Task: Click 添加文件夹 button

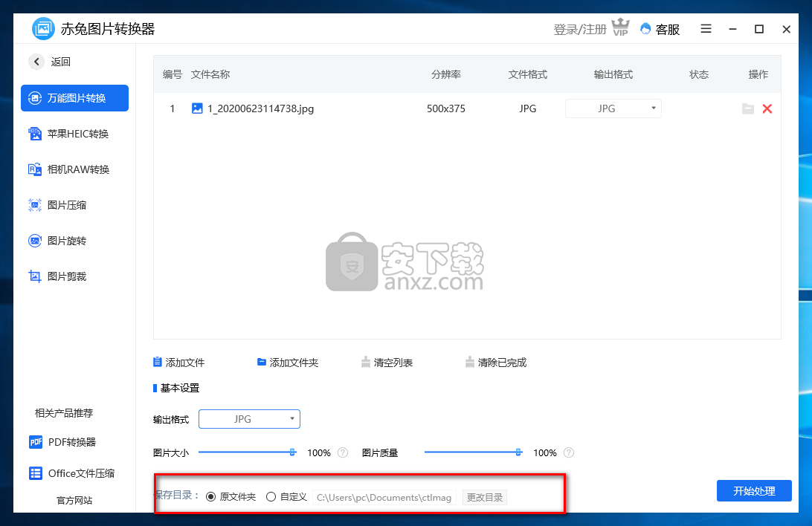Action: click(288, 363)
